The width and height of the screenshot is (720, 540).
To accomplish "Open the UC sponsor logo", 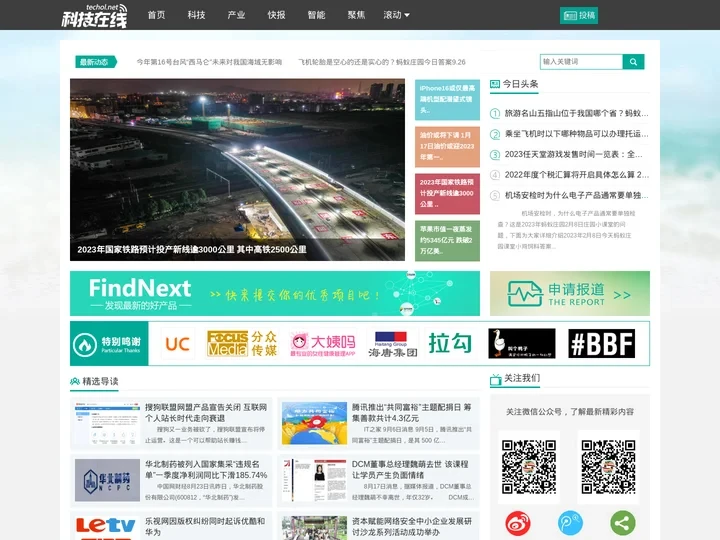I will coord(177,343).
